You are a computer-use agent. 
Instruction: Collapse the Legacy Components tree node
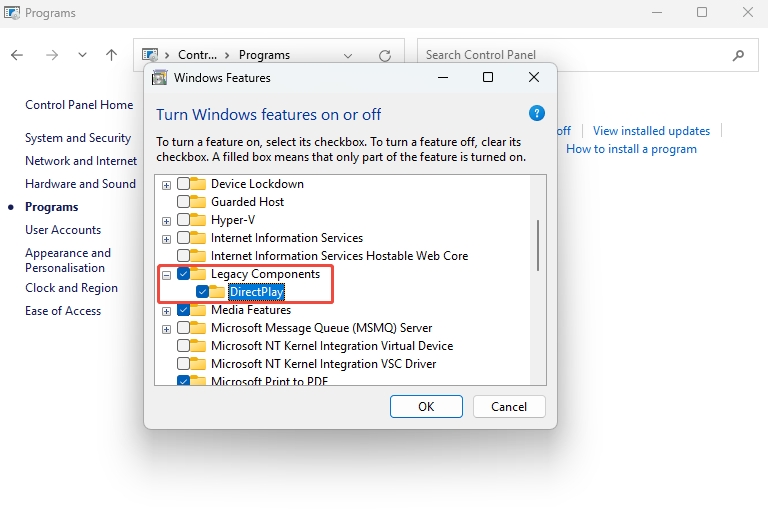(166, 274)
